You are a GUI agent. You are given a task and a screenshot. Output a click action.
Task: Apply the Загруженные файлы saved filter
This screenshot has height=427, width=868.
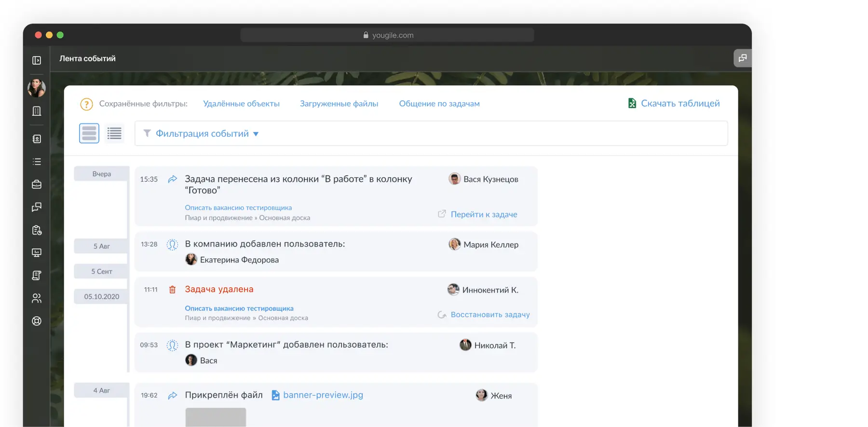[x=339, y=104]
